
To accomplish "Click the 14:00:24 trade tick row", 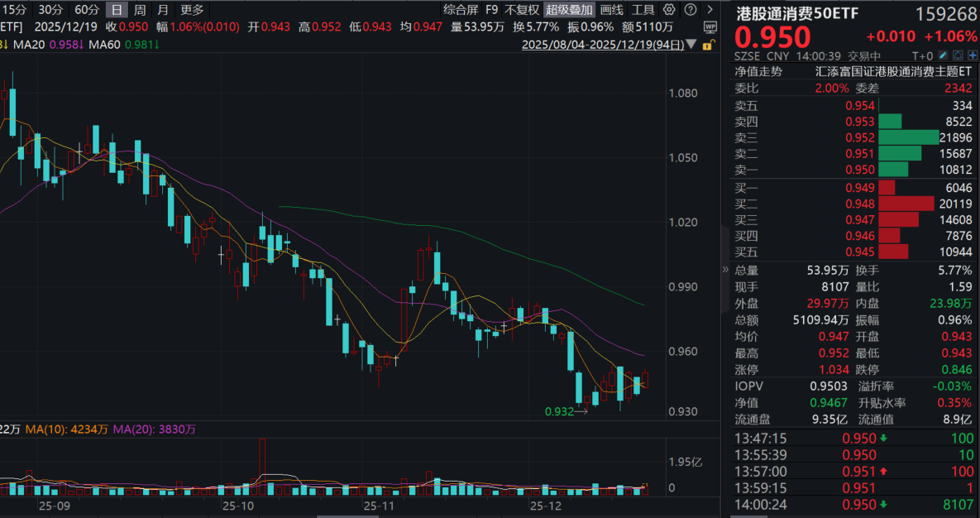I will pyautogui.click(x=852, y=505).
